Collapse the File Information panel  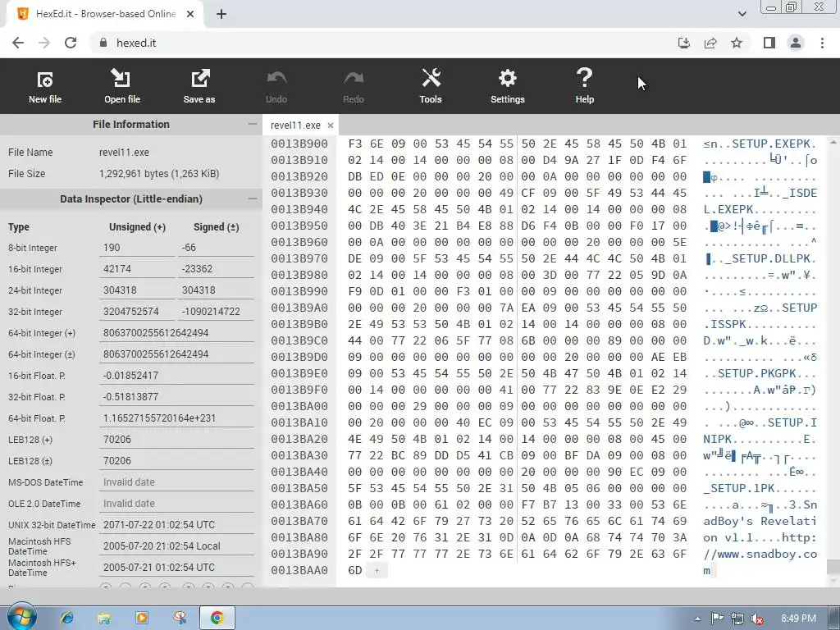coord(253,124)
